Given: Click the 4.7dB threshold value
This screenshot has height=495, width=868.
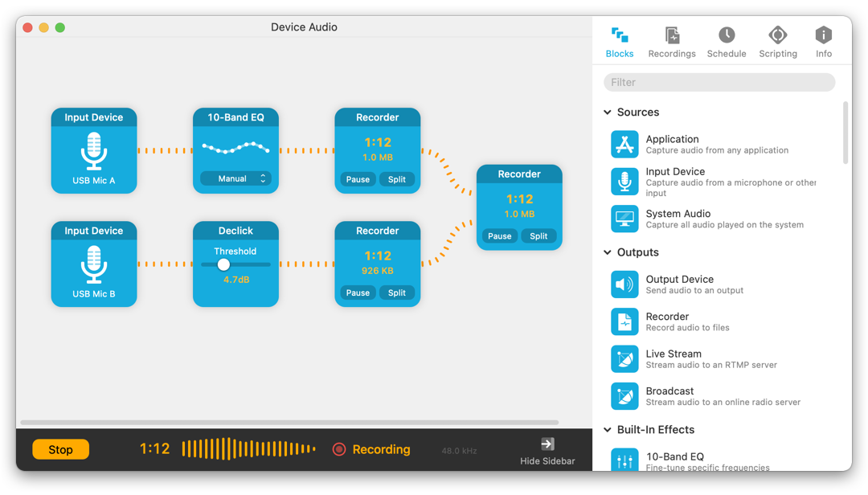Looking at the screenshot, I should (x=236, y=280).
